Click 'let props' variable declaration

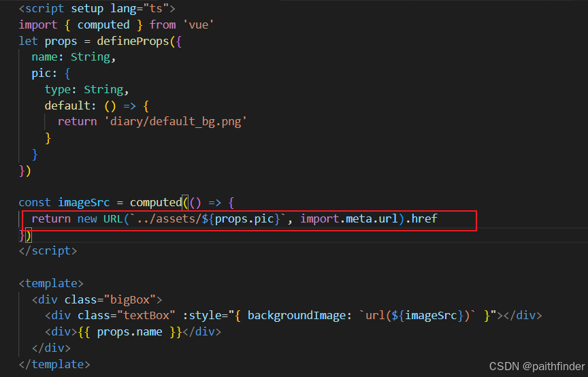point(48,41)
